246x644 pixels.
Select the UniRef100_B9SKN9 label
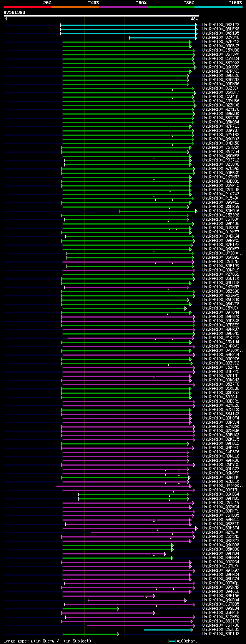221,587
